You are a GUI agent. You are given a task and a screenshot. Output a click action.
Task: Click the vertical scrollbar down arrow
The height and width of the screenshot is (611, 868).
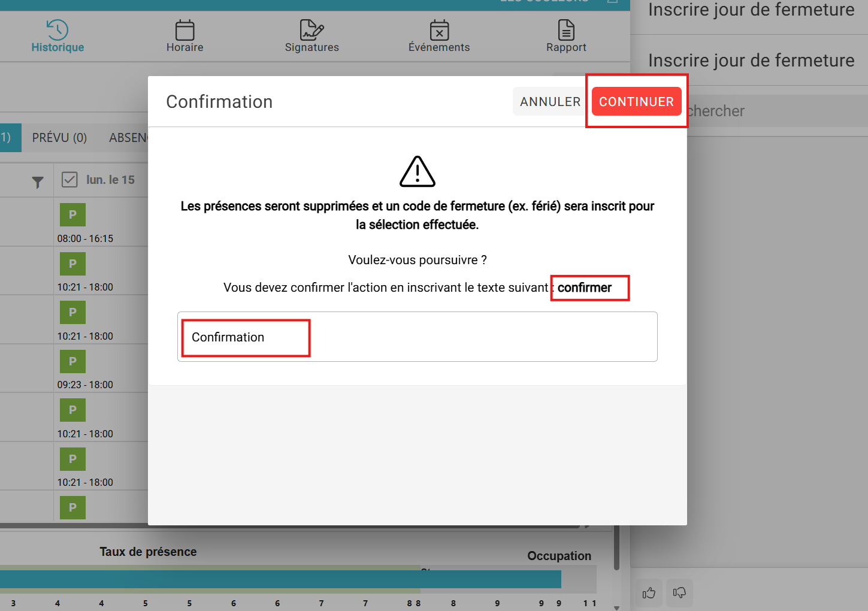click(x=616, y=607)
